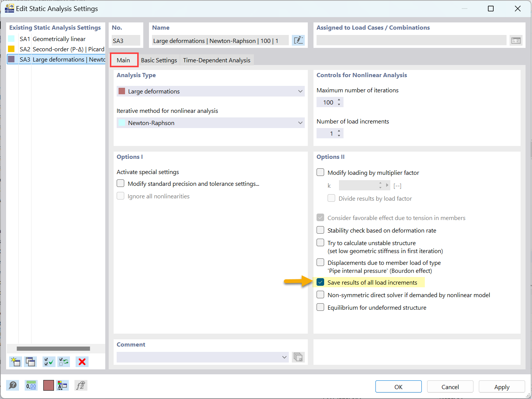Screen dimensions: 532x399
Task: Select all existing analysis settings
Action: [x=48, y=362]
